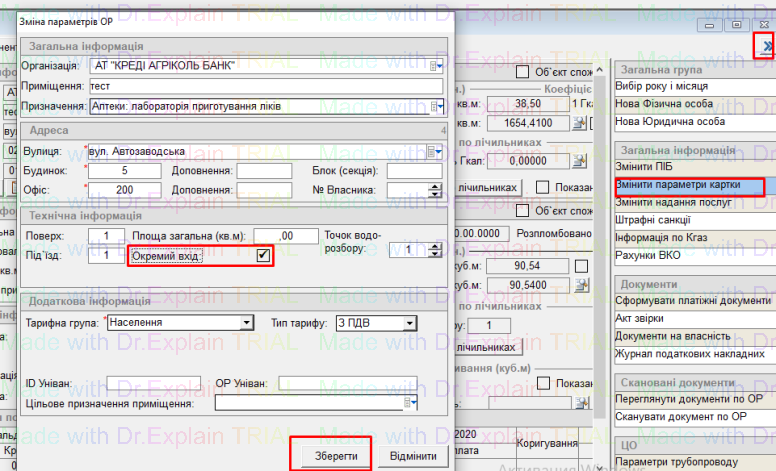This screenshot has width=776, height=471.
Task: Click the Відмінити button
Action: (413, 455)
